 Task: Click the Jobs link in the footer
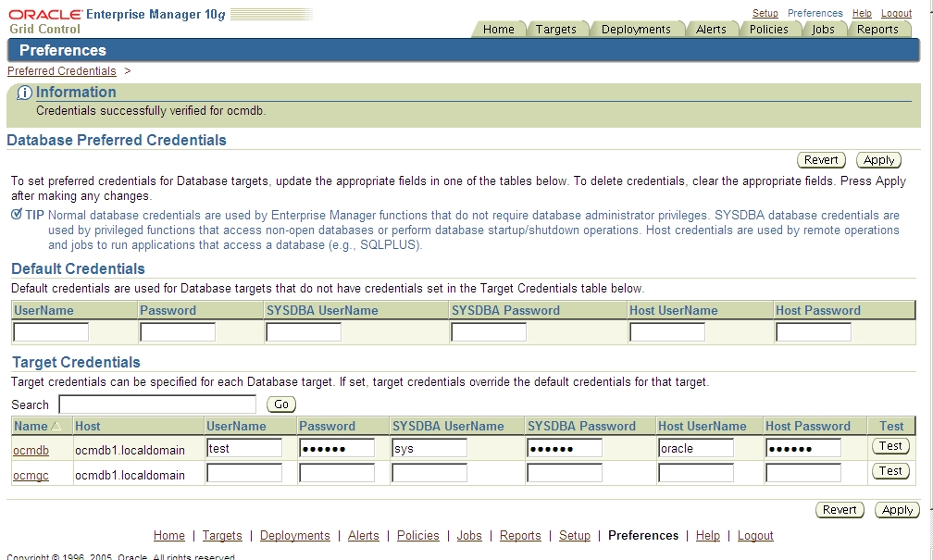pos(469,536)
